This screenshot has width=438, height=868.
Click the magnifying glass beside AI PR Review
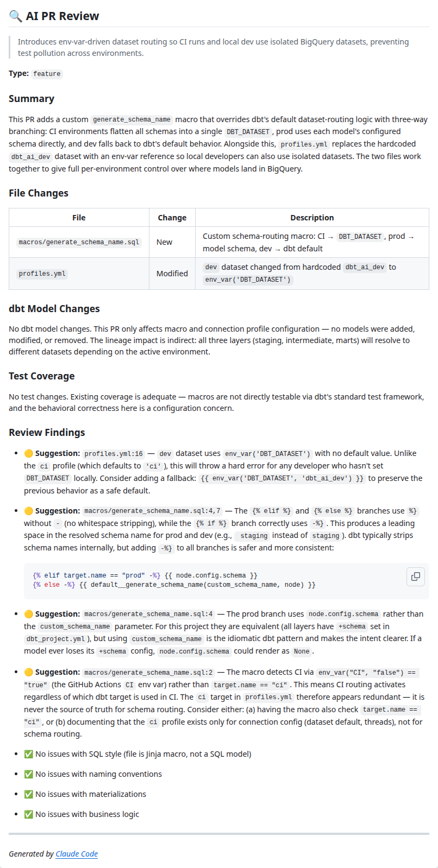[x=15, y=16]
